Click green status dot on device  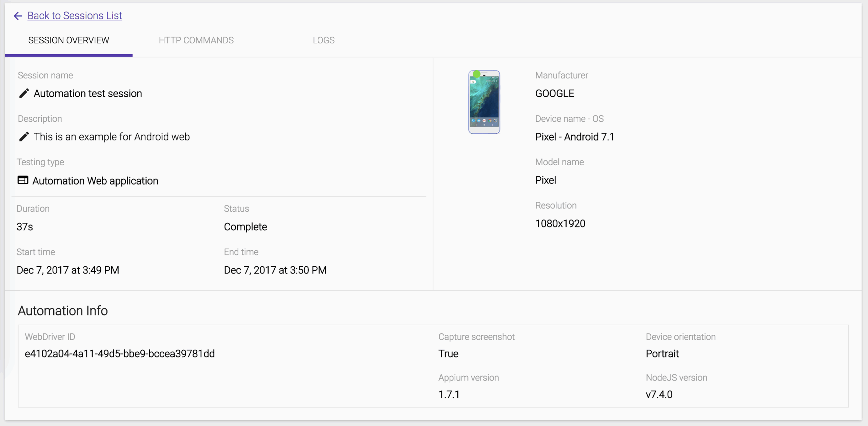tap(477, 74)
